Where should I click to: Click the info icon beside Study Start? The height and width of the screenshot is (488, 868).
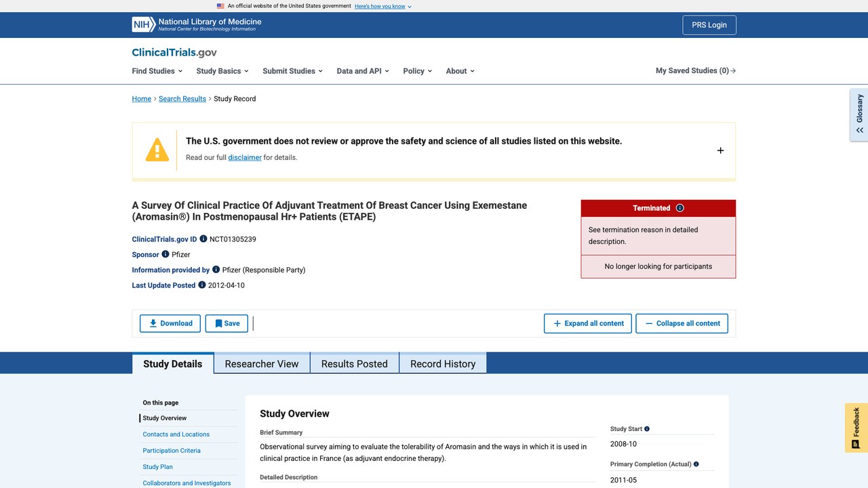tap(647, 429)
